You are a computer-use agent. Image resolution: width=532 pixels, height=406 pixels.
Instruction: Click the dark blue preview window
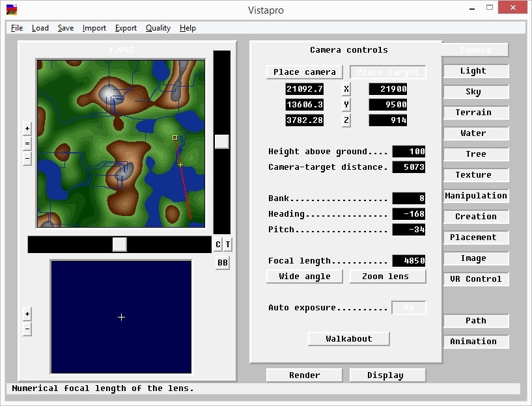[x=121, y=318]
